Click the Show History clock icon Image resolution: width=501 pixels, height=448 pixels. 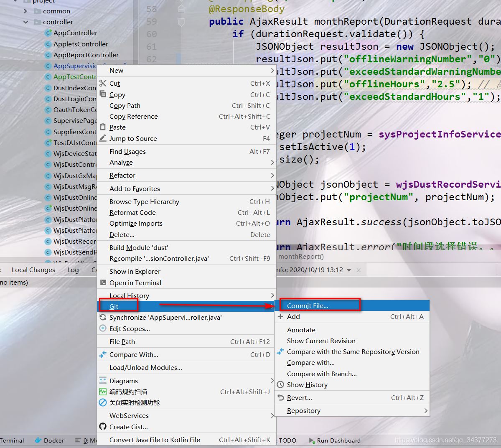click(x=280, y=384)
